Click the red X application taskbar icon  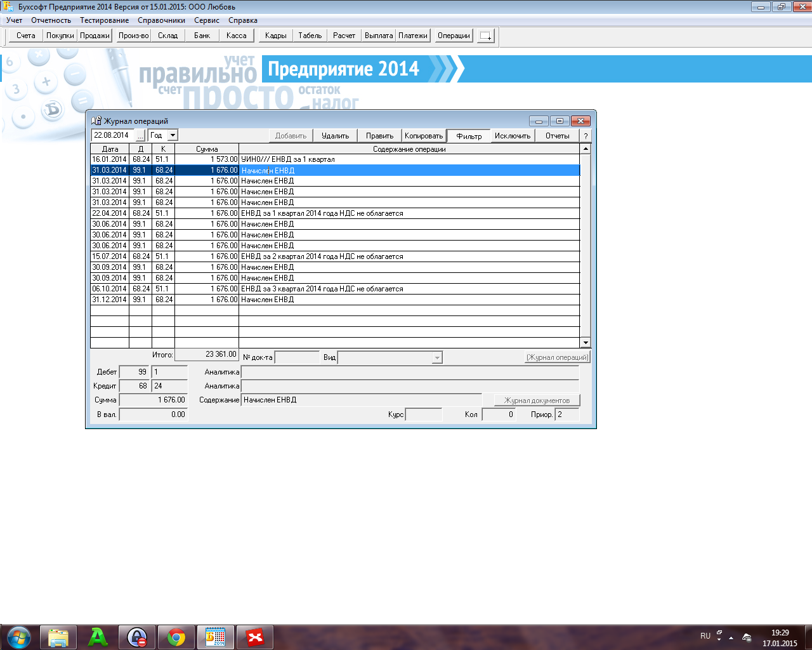255,637
